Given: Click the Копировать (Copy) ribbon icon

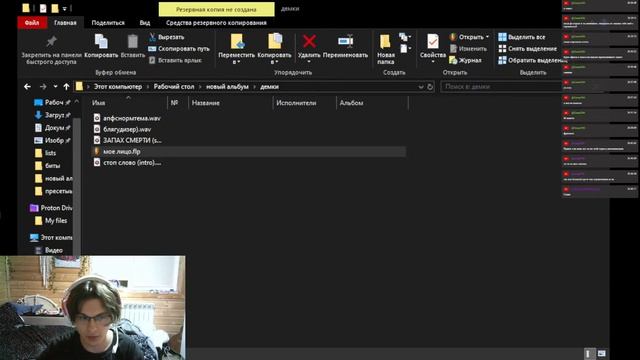Looking at the screenshot, I should pyautogui.click(x=101, y=41).
